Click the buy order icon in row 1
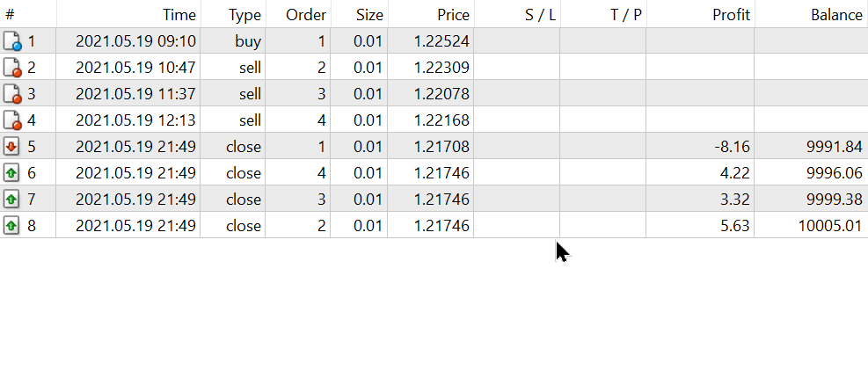The height and width of the screenshot is (385, 868). [x=12, y=41]
